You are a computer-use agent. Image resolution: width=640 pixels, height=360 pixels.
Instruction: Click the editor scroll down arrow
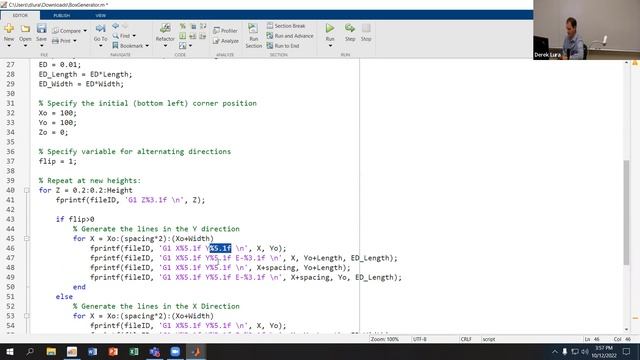627,329
